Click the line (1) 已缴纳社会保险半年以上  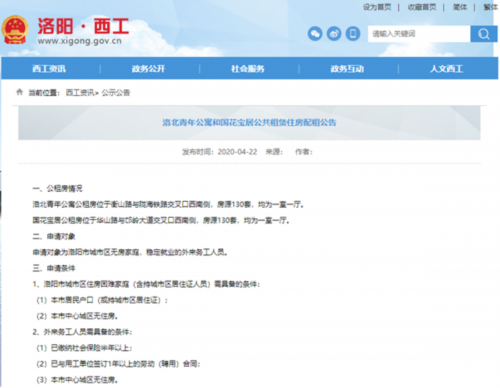pyautogui.click(x=84, y=348)
